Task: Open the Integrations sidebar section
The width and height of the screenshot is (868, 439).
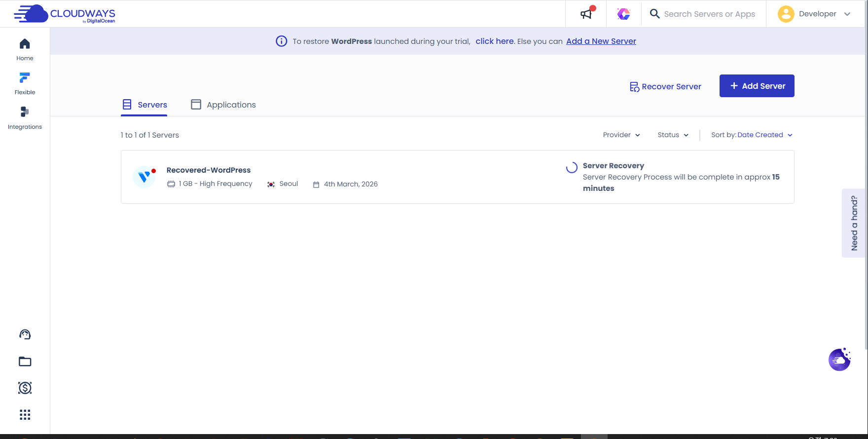Action: [25, 118]
